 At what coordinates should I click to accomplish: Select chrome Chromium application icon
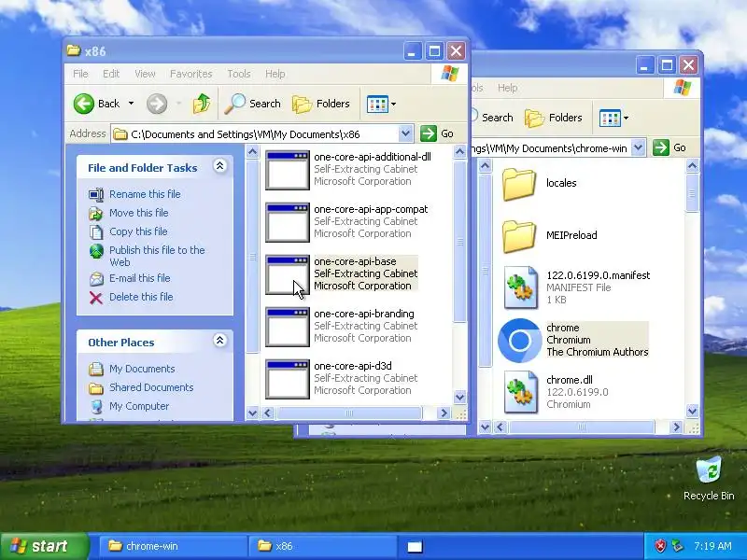tap(519, 340)
